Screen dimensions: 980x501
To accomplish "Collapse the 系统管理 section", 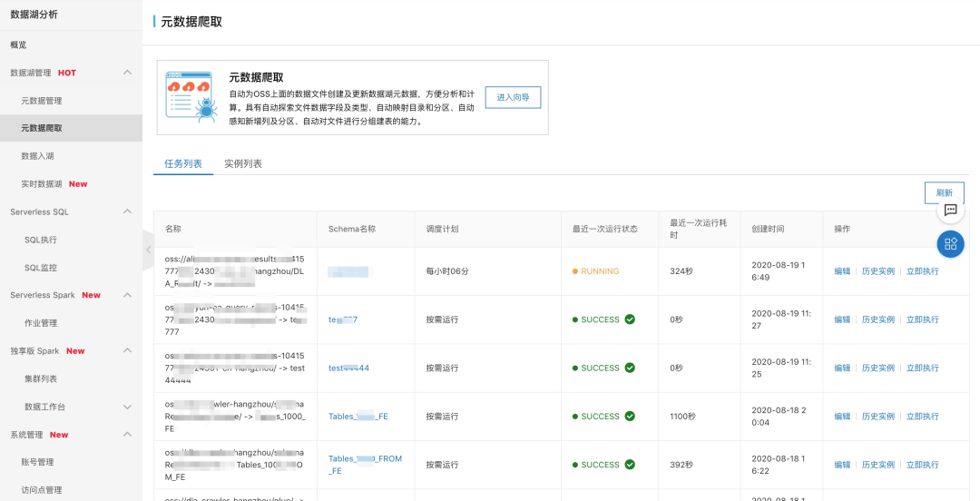I will (127, 435).
